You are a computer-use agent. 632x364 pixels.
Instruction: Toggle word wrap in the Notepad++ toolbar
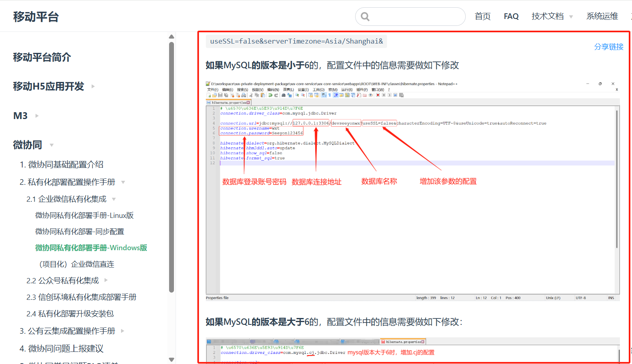pos(323,96)
